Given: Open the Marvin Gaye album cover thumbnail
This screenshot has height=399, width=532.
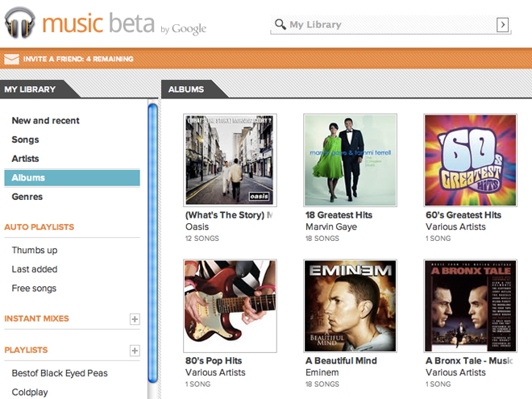Looking at the screenshot, I should (350, 160).
